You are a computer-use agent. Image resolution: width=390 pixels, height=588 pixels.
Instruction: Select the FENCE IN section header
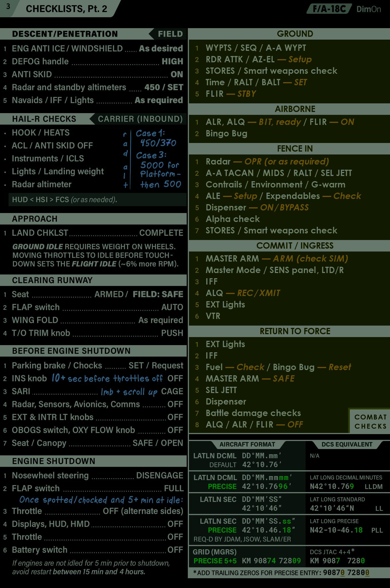[295, 148]
